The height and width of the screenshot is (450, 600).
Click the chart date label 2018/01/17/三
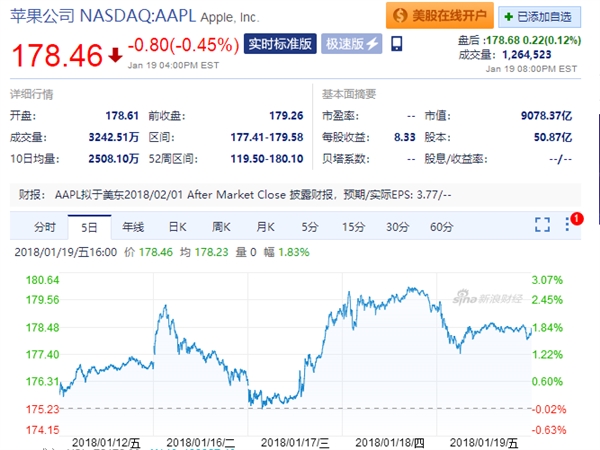point(295,443)
